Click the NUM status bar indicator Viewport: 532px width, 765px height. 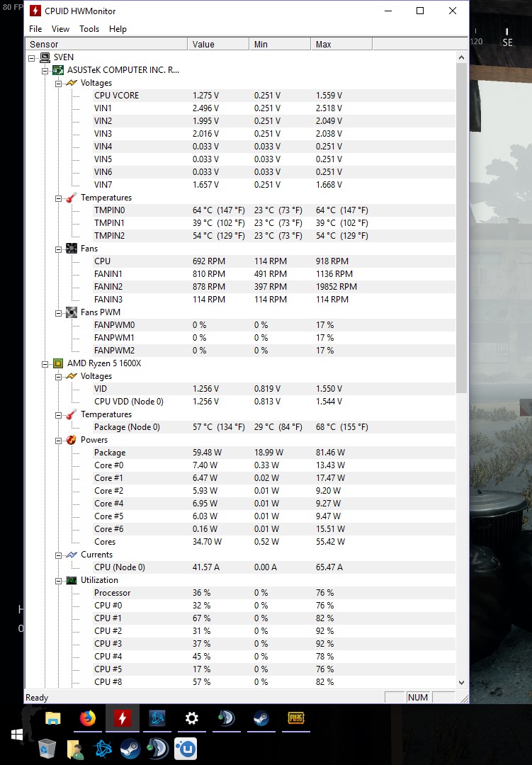(x=418, y=698)
